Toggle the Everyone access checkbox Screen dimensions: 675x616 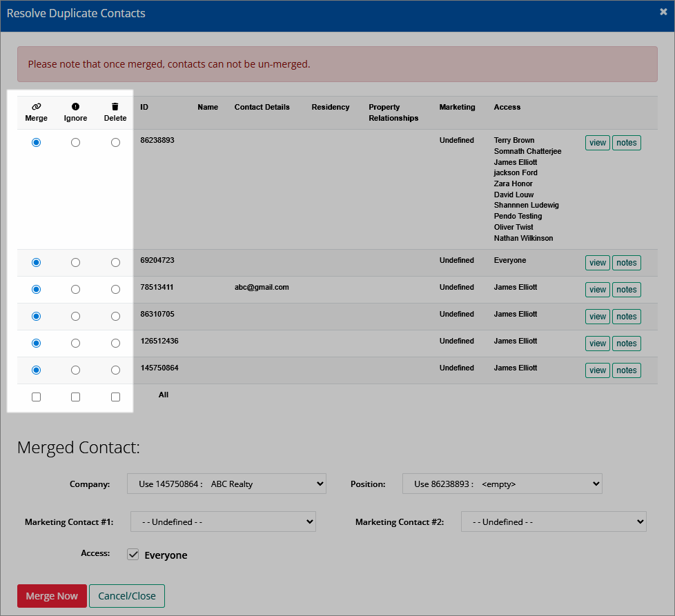click(x=133, y=555)
